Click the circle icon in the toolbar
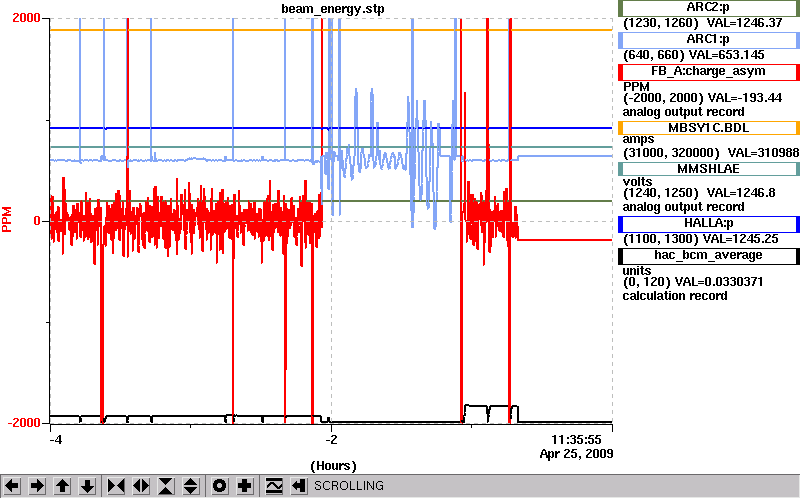This screenshot has height=498, width=800. 219,485
